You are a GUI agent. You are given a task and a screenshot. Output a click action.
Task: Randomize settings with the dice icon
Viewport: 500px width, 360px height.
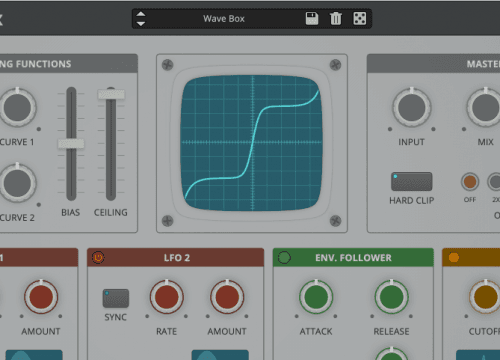360,18
